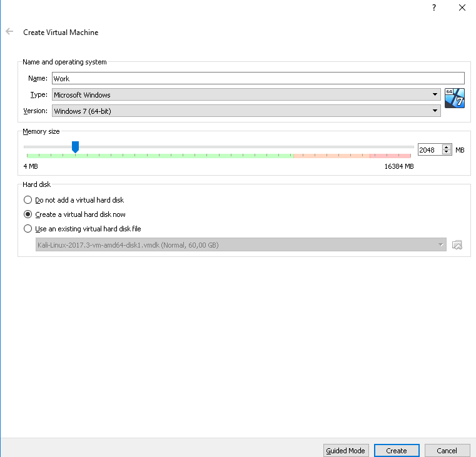Click the Cancel button
The height and width of the screenshot is (457, 476).
pyautogui.click(x=447, y=450)
